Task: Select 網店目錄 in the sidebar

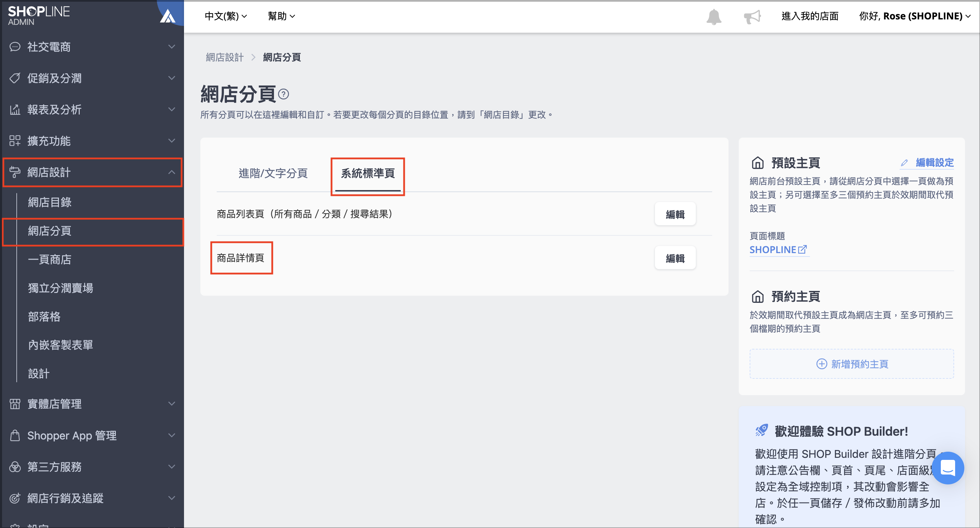Action: [x=50, y=202]
